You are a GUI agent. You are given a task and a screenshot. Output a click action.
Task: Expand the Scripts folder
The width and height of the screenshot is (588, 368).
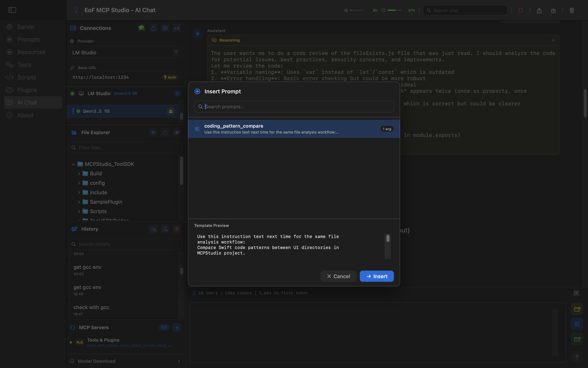click(79, 212)
